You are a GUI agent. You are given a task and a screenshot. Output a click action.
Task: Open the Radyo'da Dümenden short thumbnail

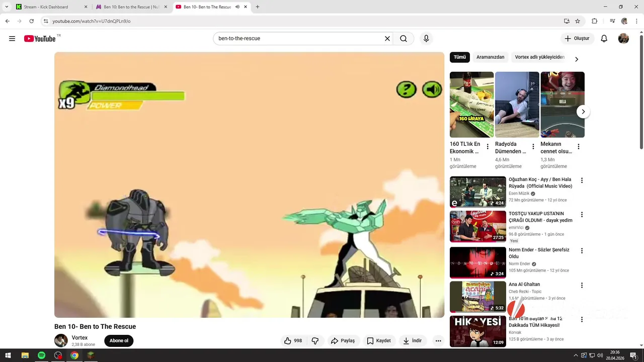517,105
